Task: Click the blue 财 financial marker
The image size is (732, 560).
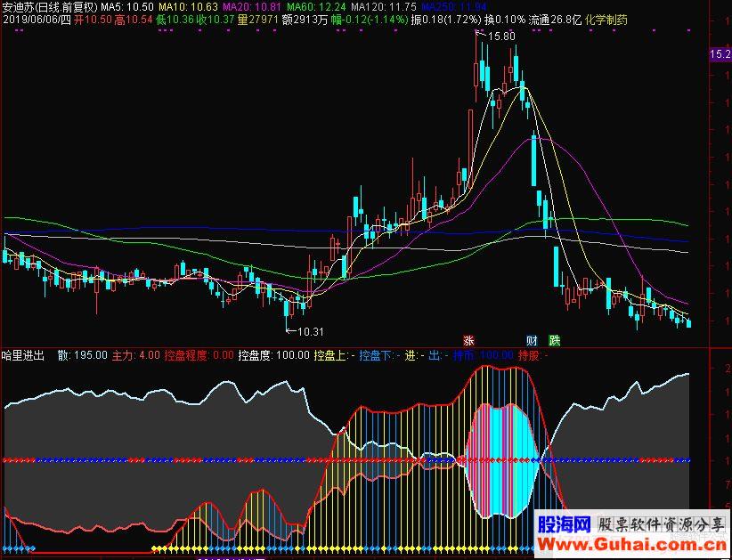Action: tap(532, 341)
